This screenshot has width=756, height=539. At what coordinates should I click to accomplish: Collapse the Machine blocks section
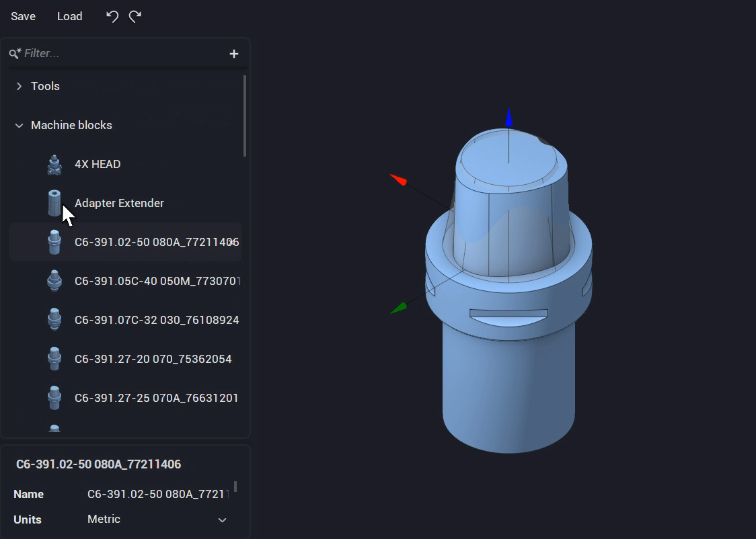pos(20,125)
